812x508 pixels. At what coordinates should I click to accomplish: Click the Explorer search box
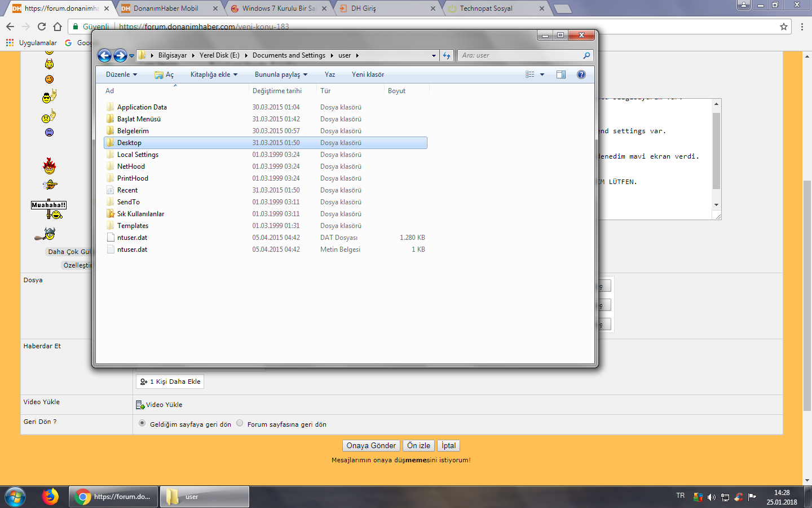click(x=522, y=55)
